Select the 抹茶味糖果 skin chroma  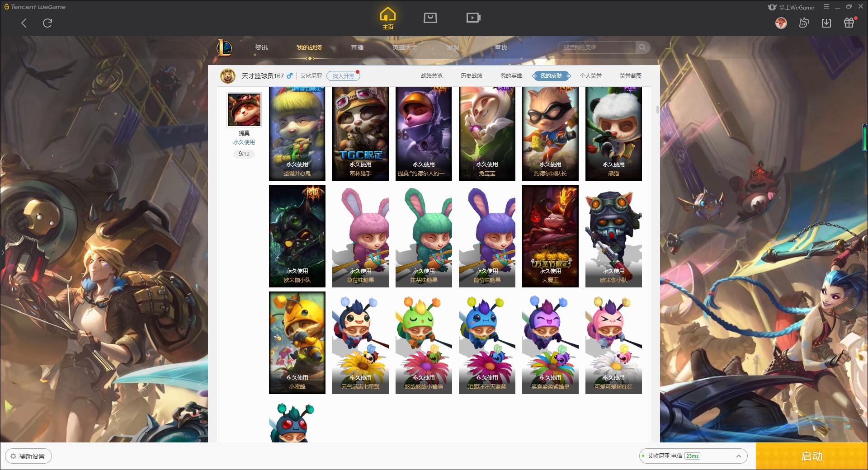(x=424, y=236)
